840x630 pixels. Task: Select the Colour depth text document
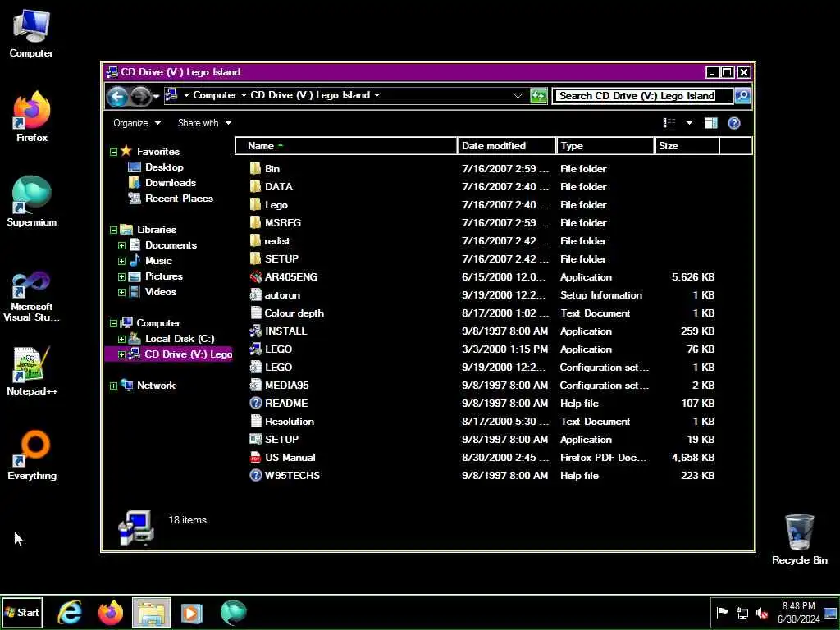[x=286, y=313]
